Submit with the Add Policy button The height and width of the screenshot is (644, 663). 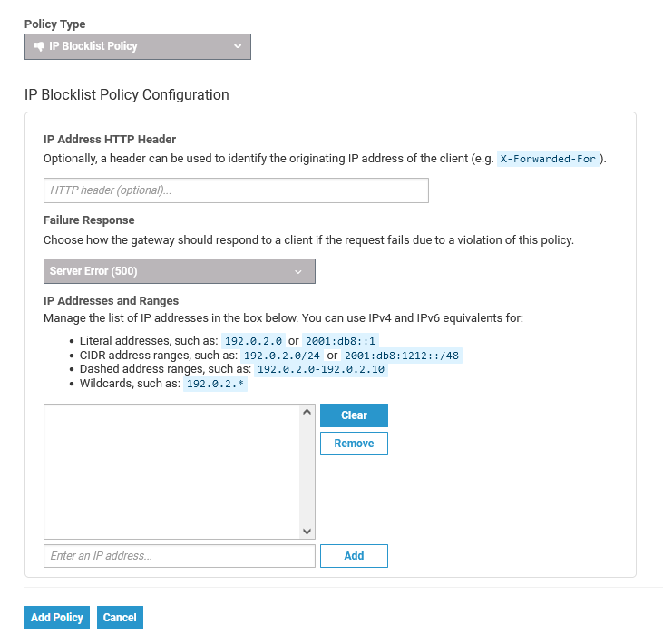[57, 618]
